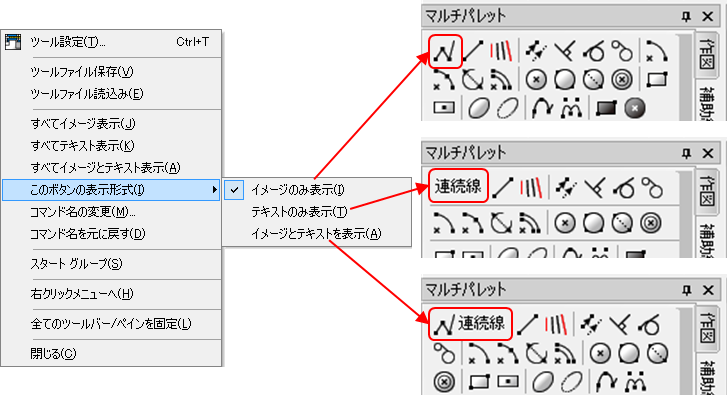727x395 pixels.
Task: Toggle the checked イメージのみ表示 option
Action: pos(317,190)
